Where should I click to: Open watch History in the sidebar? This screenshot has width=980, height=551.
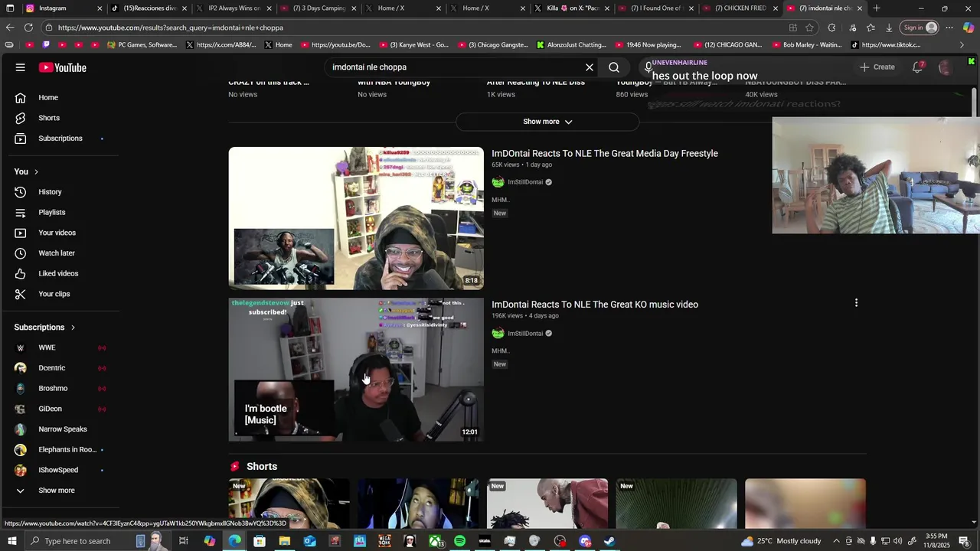click(50, 192)
